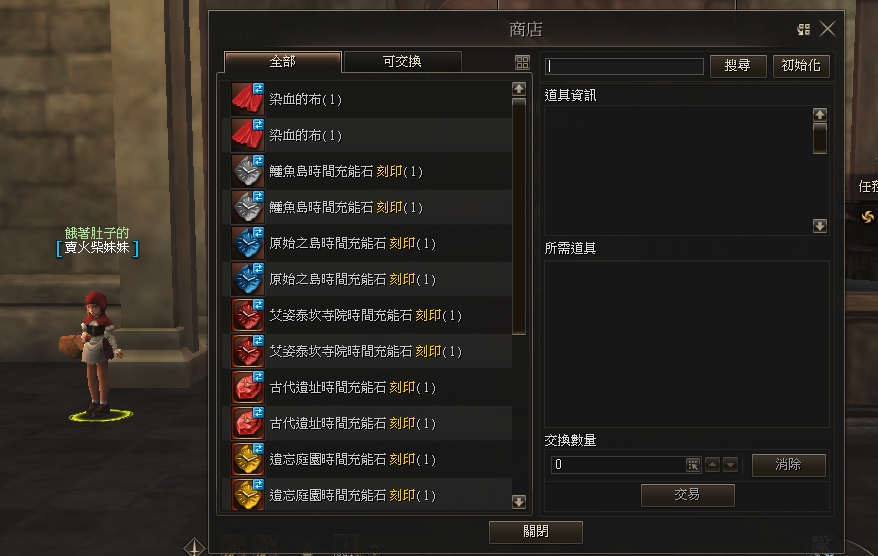Click the first 鱷魚島時間充能石 gray clock icon
Screen dimensions: 878x556
[247, 171]
